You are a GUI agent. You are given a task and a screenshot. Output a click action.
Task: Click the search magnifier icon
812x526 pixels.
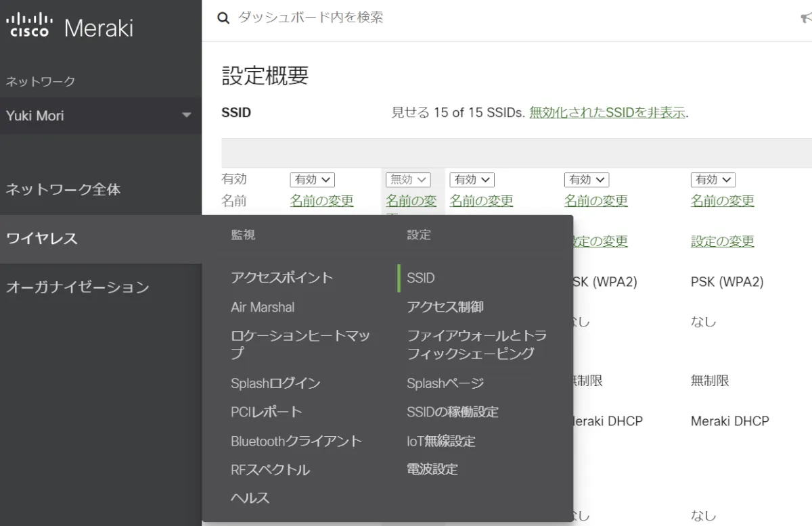223,18
